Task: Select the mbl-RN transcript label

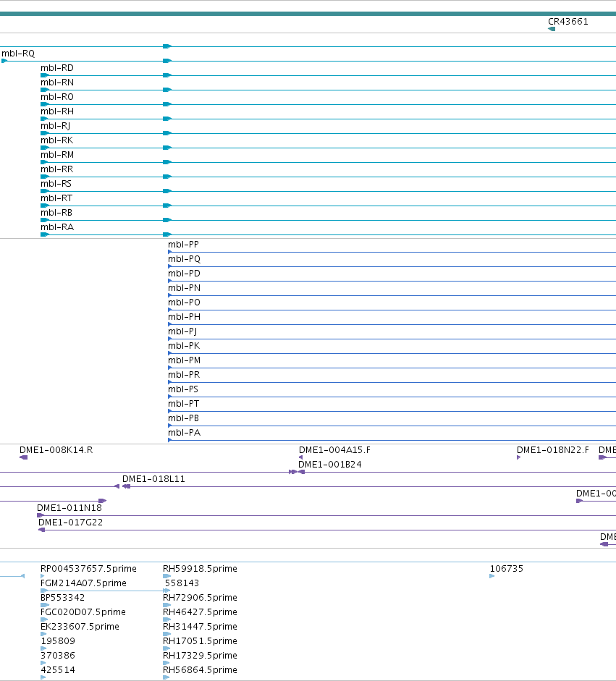Action: pyautogui.click(x=57, y=83)
